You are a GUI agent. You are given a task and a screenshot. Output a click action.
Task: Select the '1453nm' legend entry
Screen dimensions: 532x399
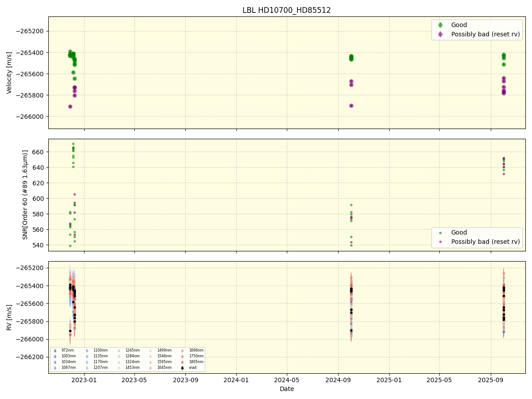(x=132, y=368)
